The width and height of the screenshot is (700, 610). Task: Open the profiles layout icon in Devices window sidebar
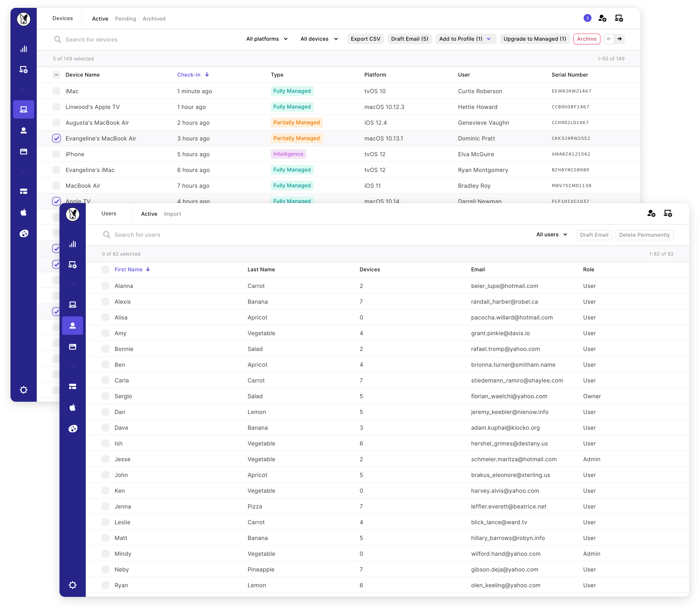click(23, 191)
